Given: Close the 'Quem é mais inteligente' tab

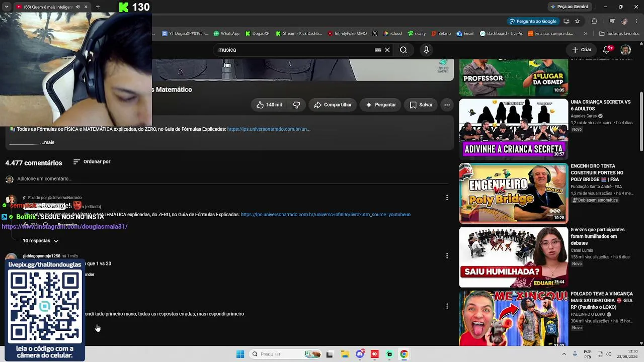Looking at the screenshot, I should pos(86,7).
